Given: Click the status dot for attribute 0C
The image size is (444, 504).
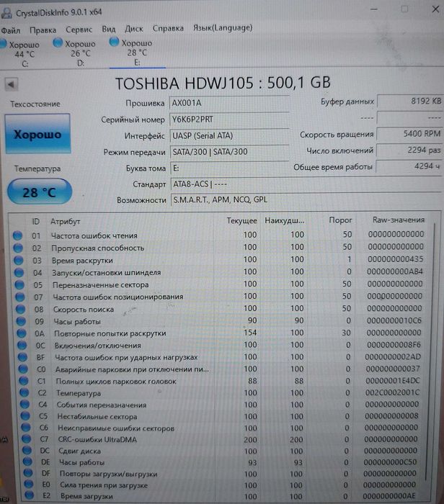Looking at the screenshot, I should tap(22, 345).
